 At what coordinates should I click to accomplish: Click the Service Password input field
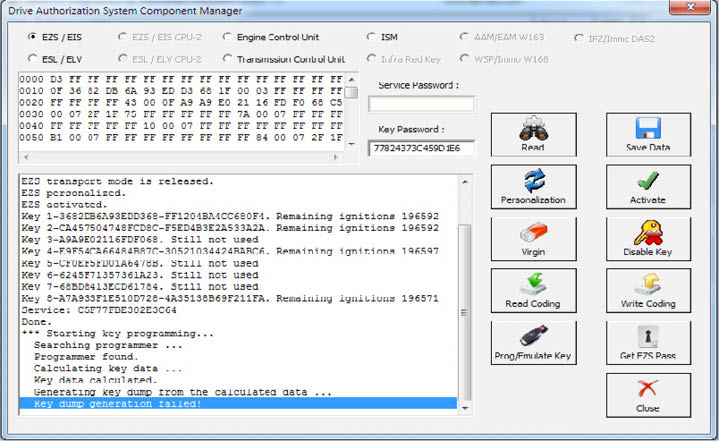pyautogui.click(x=421, y=104)
